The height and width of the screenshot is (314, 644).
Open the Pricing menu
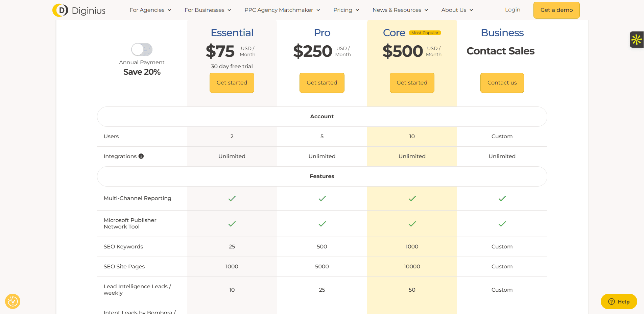[x=346, y=10]
